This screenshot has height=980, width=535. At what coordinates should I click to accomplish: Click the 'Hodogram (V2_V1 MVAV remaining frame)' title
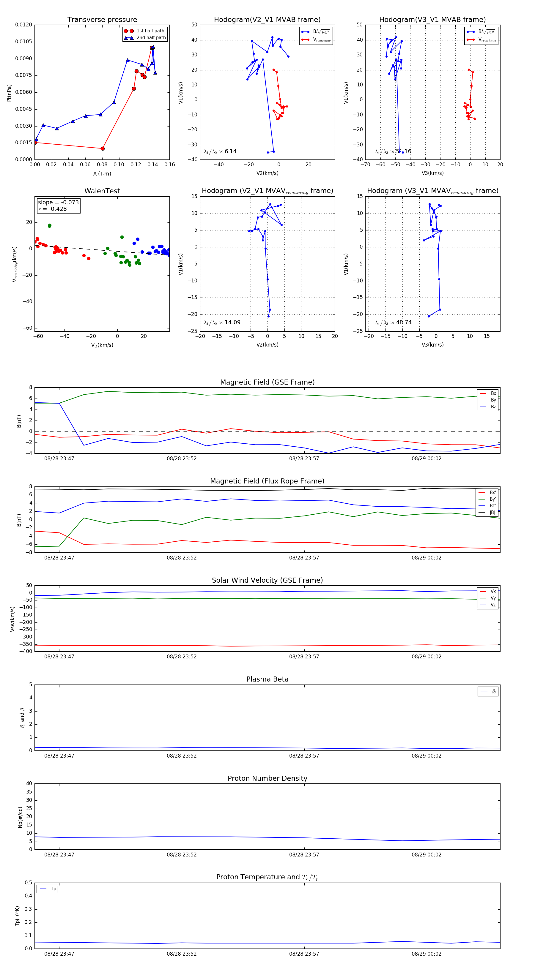267,191
